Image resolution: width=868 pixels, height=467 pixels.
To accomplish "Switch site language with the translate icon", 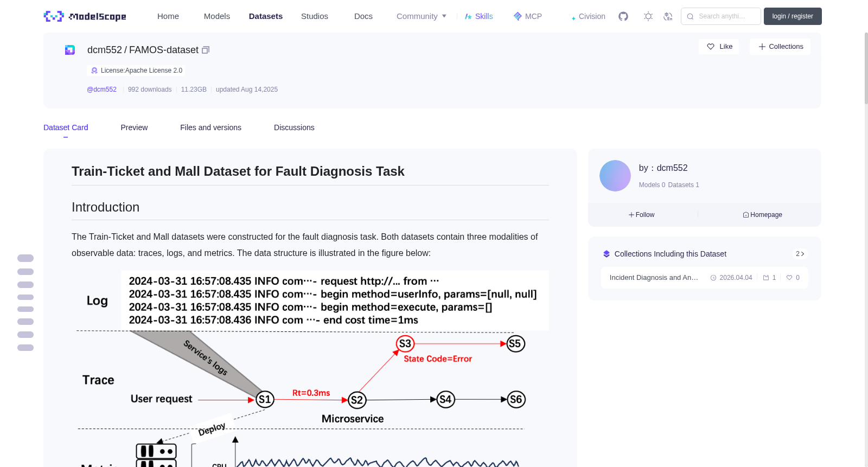I will coord(668,16).
